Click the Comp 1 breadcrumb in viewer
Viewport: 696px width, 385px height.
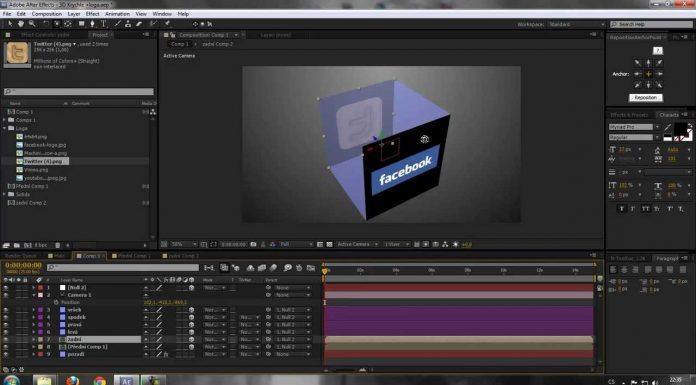point(180,44)
